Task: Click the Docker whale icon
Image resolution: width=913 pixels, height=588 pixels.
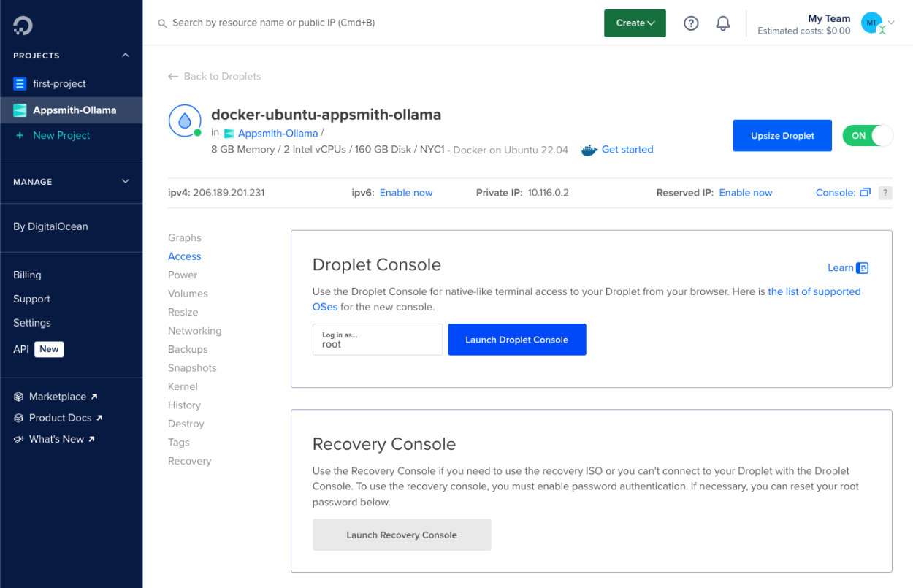Action: (x=589, y=150)
